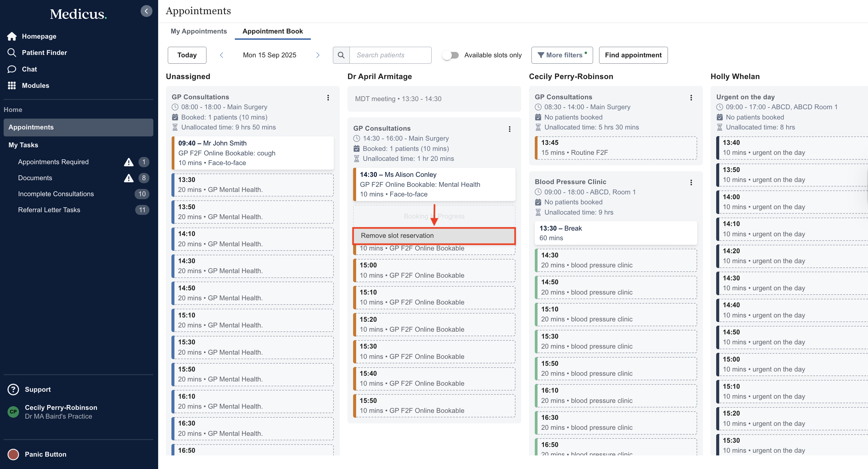Click the warning icon next to Documents
The height and width of the screenshot is (469, 868).
[x=129, y=178]
